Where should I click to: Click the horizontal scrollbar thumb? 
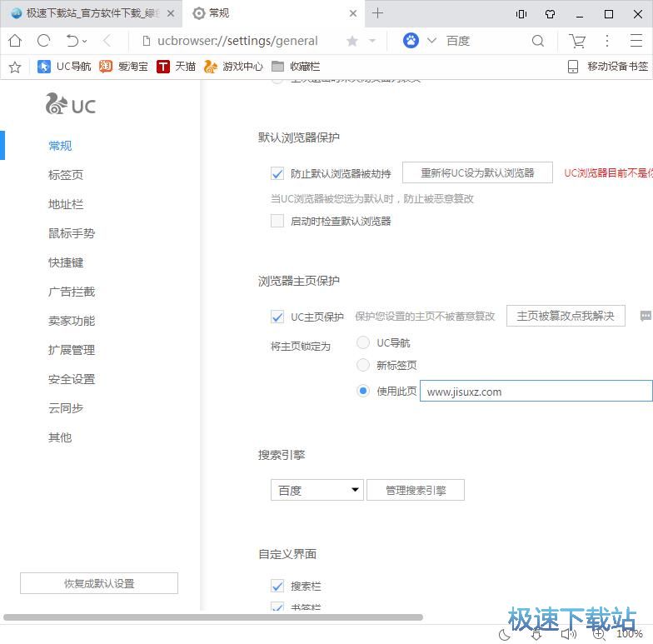click(213, 617)
